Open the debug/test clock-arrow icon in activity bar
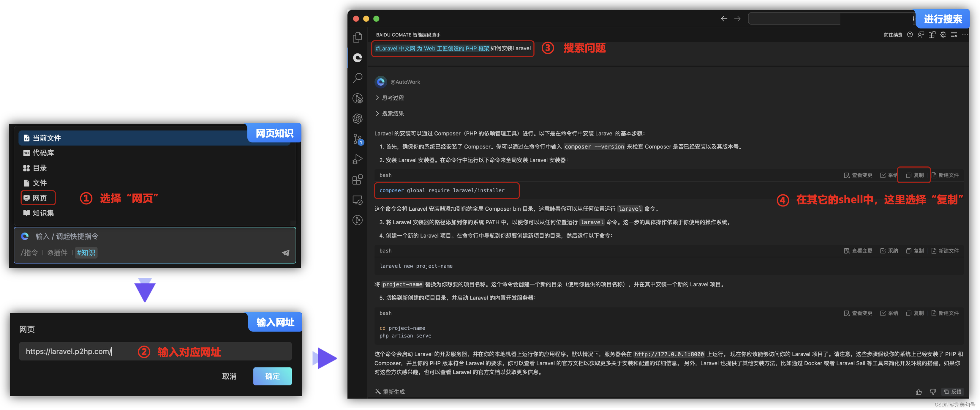The image size is (980, 410). [357, 99]
